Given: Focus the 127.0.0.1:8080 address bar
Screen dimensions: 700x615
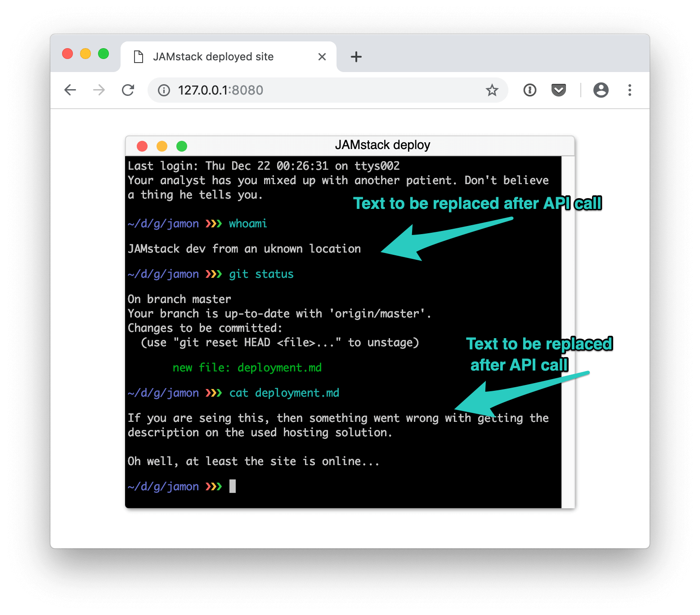Looking at the screenshot, I should (328, 90).
